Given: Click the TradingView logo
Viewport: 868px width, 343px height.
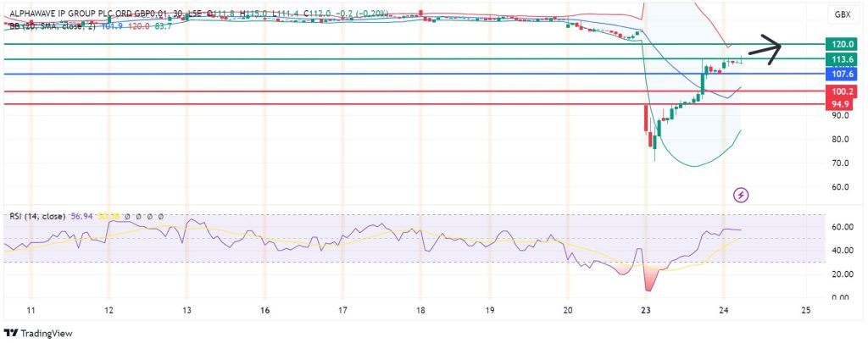Looking at the screenshot, I should pos(38,333).
